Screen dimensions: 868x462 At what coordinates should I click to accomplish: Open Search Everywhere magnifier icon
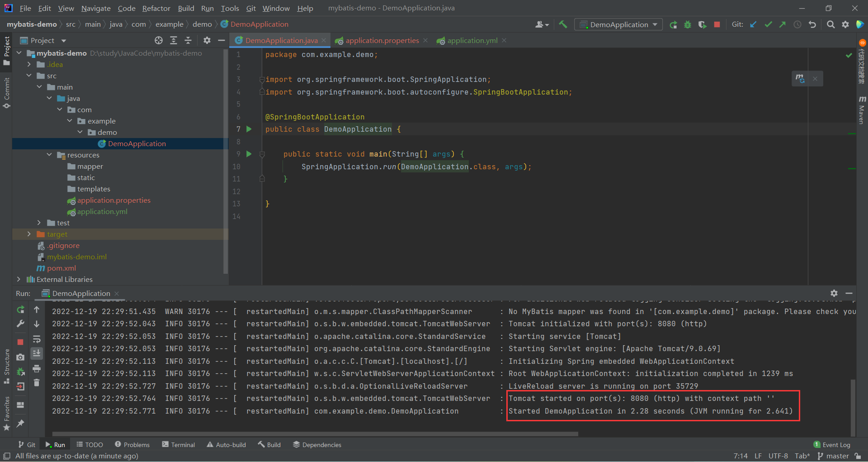point(830,24)
